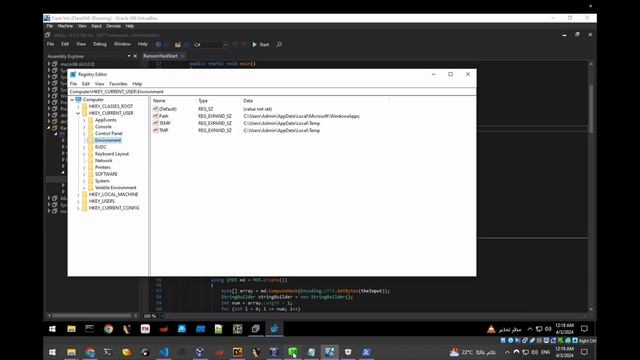Click the redo icon in dnSpy toolbar
Viewport: 640px width, 360px height.
tap(244, 44)
